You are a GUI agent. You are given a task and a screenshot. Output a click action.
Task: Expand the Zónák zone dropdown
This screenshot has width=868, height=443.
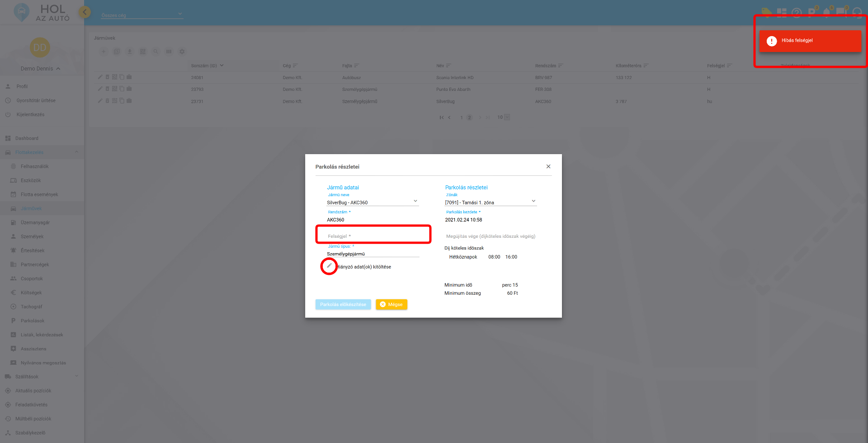click(x=533, y=201)
